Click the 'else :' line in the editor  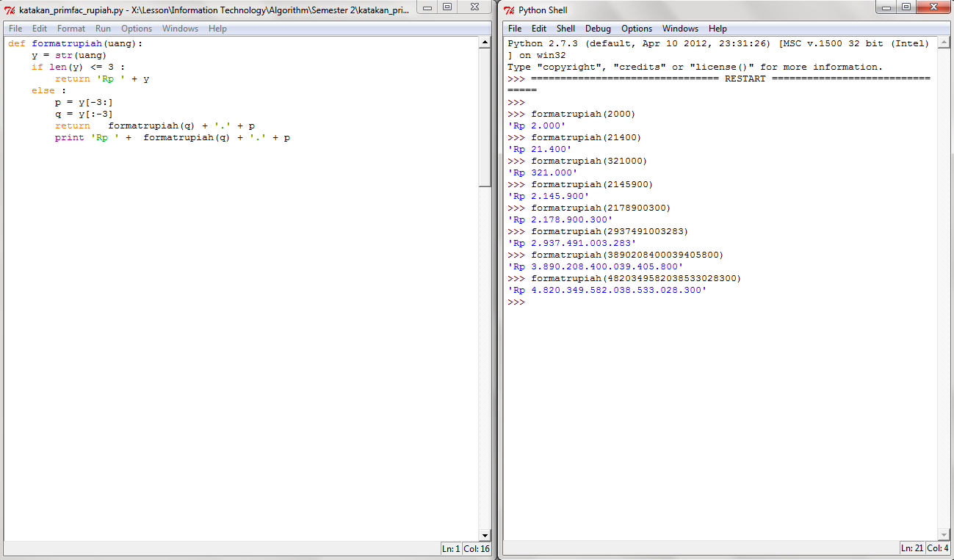48,90
